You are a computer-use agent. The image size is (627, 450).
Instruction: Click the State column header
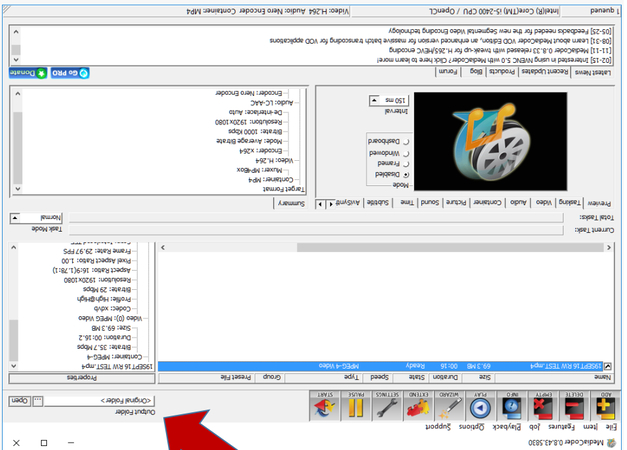click(x=411, y=378)
